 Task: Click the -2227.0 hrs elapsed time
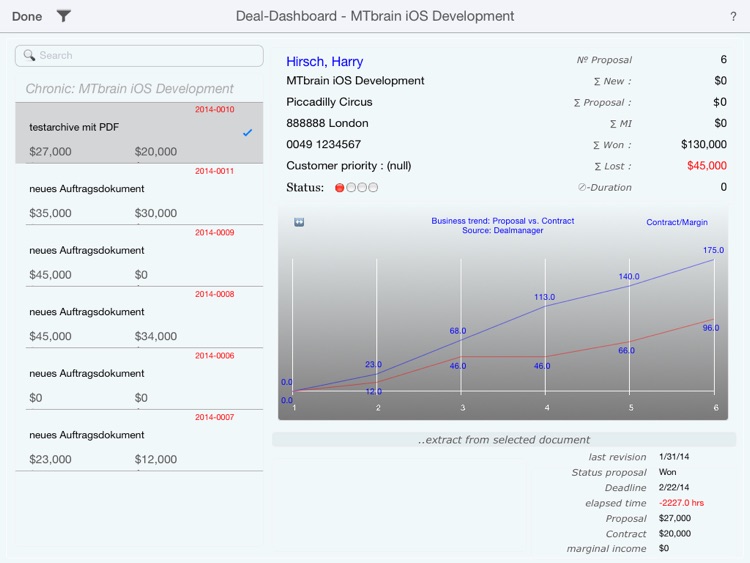(681, 503)
